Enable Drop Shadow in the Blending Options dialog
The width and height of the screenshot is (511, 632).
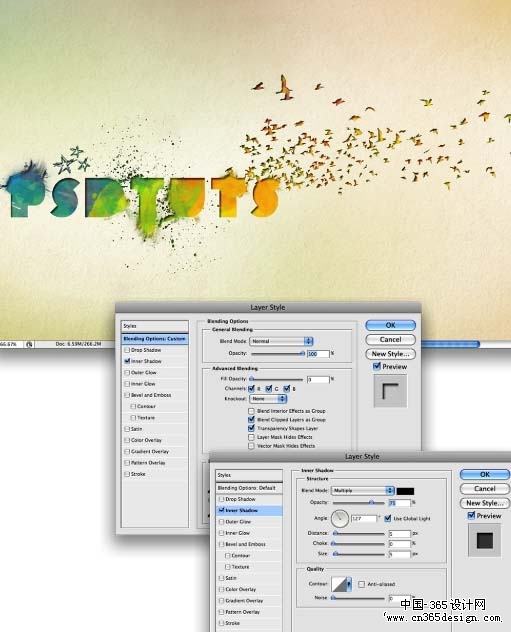pyautogui.click(x=127, y=350)
